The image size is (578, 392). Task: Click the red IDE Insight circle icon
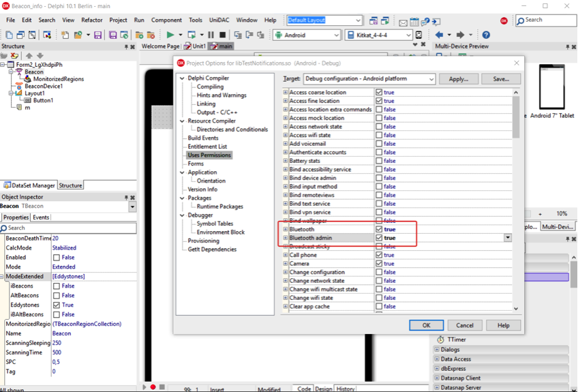[504, 21]
